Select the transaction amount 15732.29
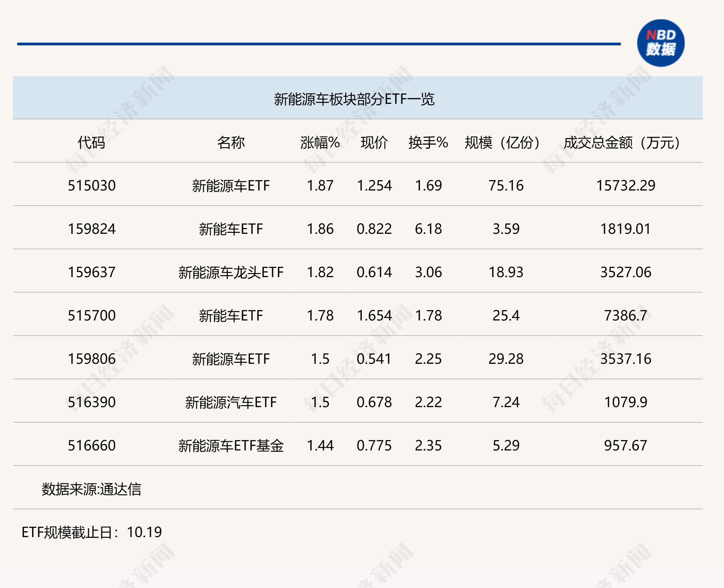 [x=626, y=186]
